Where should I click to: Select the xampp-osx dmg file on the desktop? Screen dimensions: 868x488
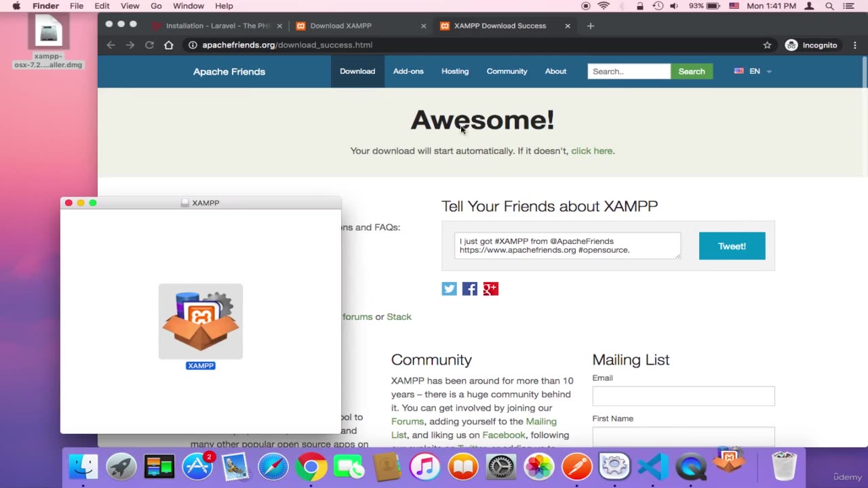coord(48,41)
